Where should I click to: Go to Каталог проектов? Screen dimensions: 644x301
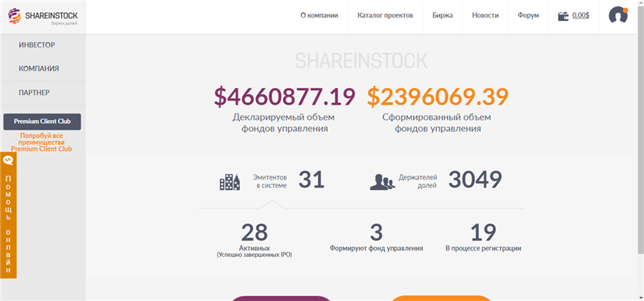point(386,15)
